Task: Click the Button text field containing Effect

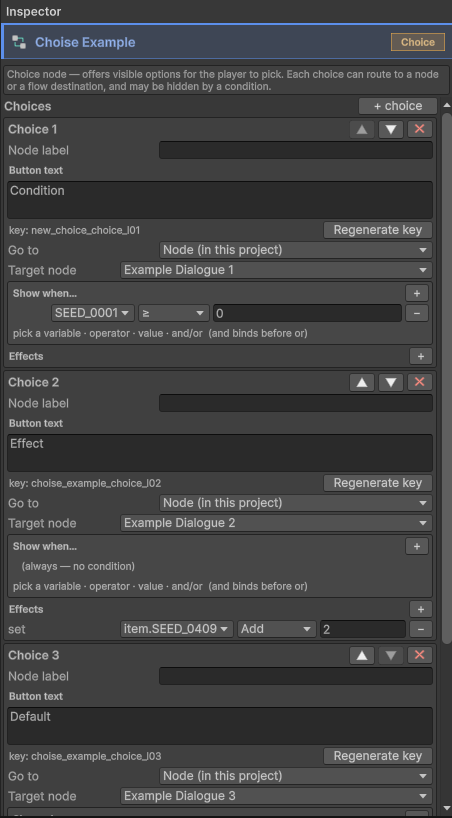Action: point(220,453)
